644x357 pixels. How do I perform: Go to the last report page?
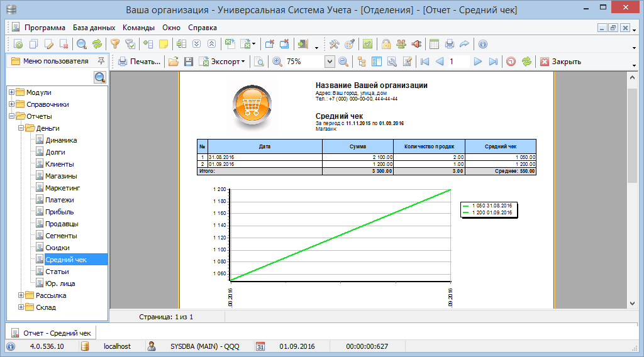pos(493,62)
